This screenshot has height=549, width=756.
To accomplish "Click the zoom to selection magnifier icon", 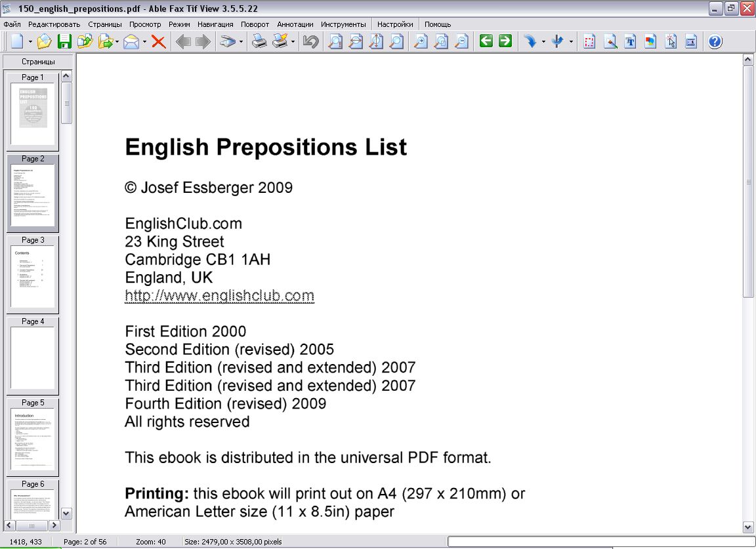I will click(441, 41).
